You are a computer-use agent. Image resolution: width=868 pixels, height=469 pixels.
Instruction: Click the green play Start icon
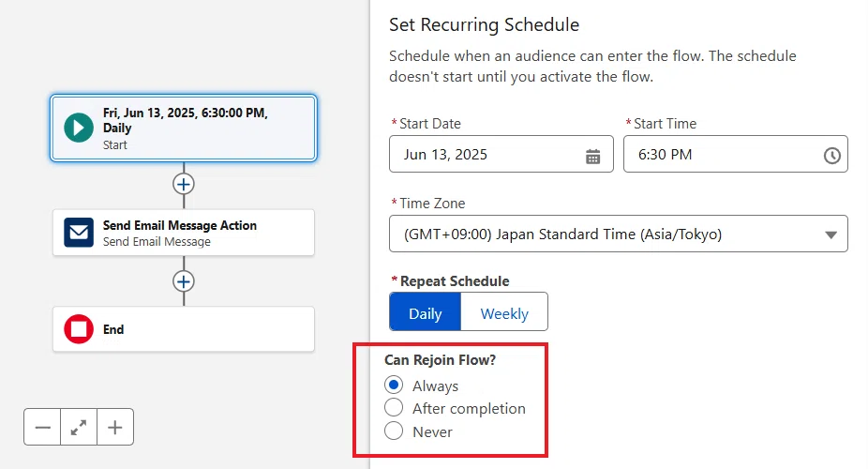(x=79, y=128)
